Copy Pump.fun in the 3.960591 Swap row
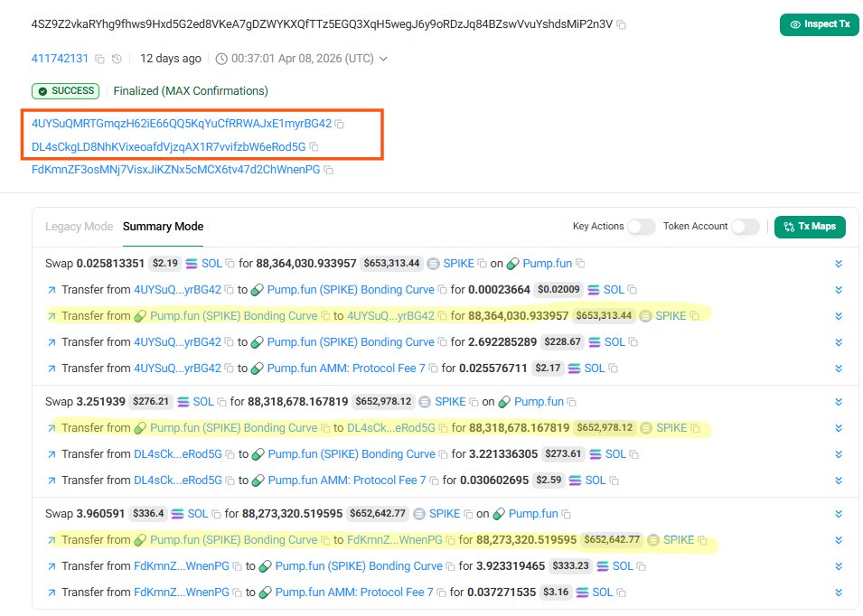The width and height of the screenshot is (863, 616). [567, 515]
